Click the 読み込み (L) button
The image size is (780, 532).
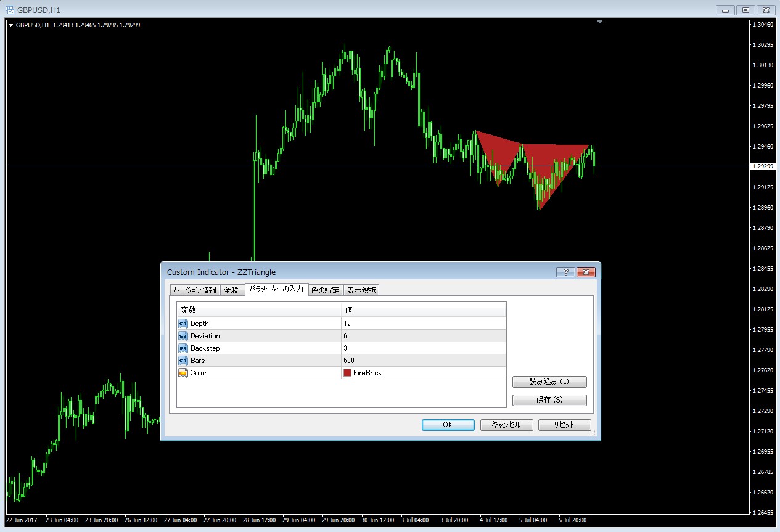point(549,382)
